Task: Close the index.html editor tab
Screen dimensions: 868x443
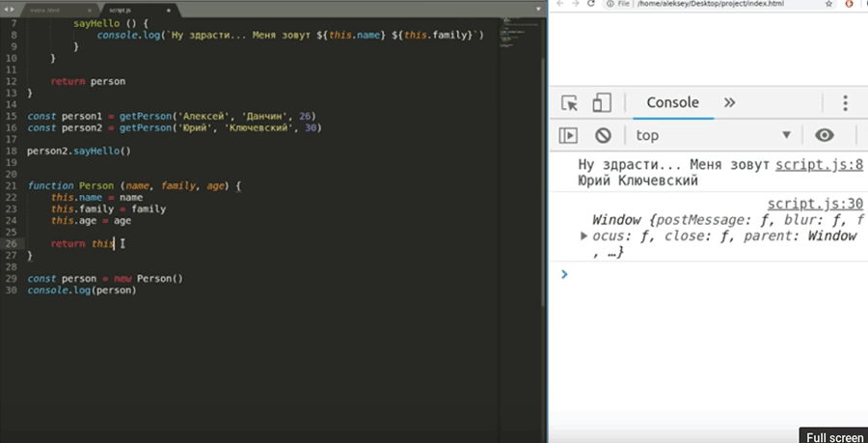Action: [91, 10]
